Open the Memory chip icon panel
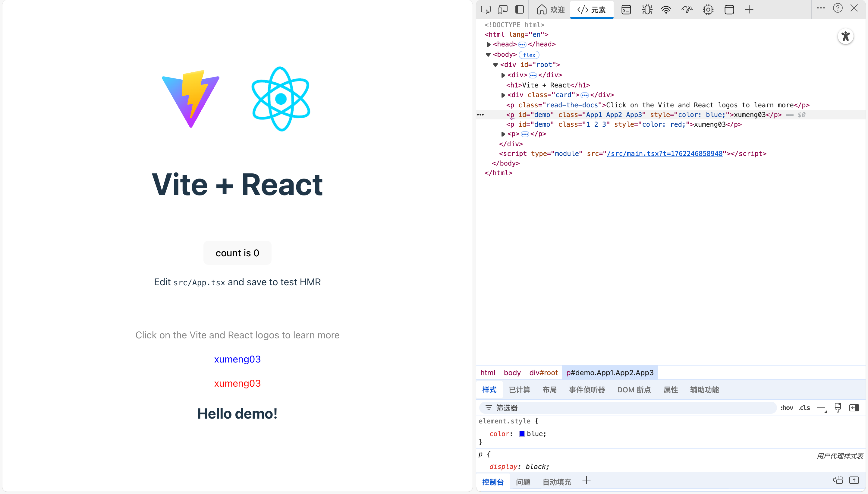868x494 pixels. tap(708, 10)
